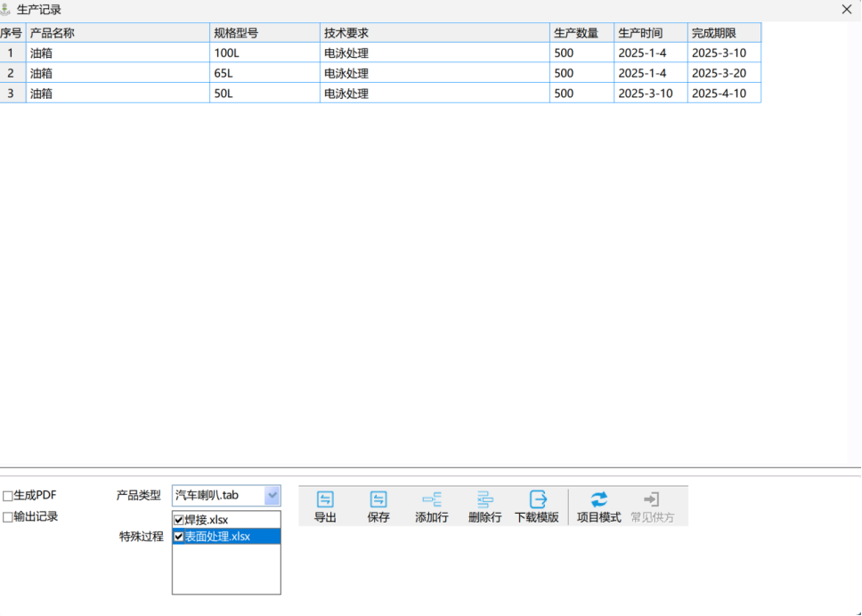
Task: Close the 生产记录 window
Action: click(x=847, y=10)
